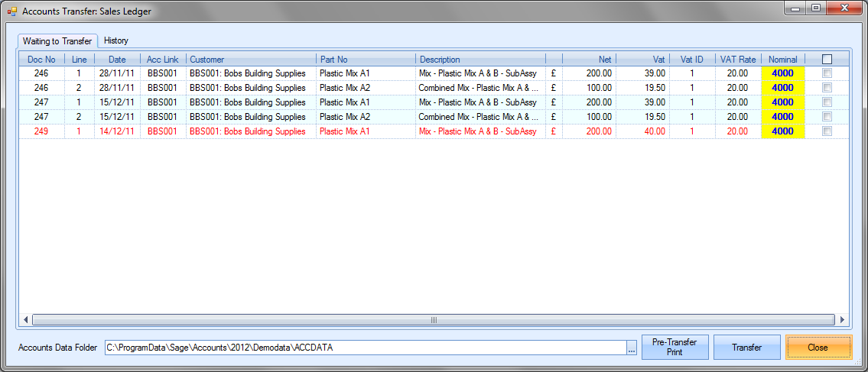Click the browse ellipsis button for data folder
This screenshot has height=372, width=868.
631,348
